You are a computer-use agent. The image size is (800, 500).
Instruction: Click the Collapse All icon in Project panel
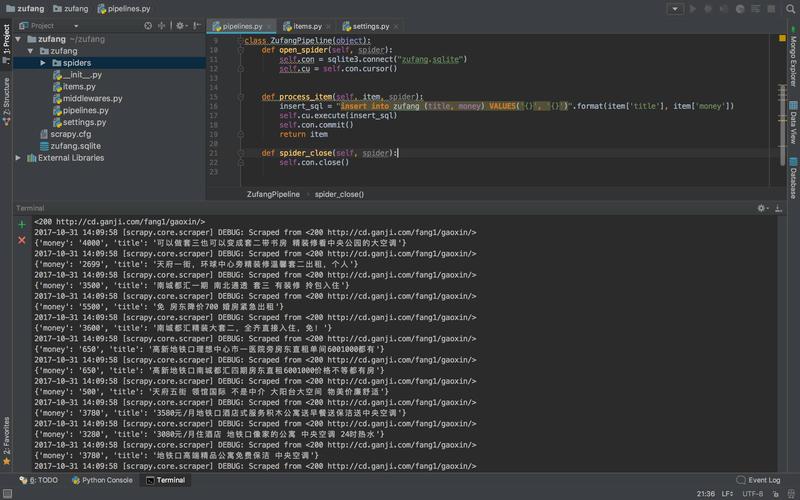[x=162, y=26]
